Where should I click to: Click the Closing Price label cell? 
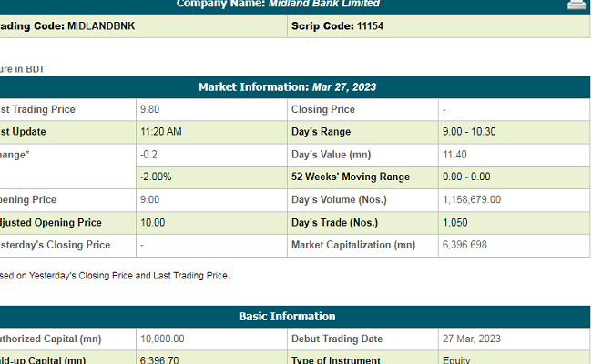(x=322, y=109)
